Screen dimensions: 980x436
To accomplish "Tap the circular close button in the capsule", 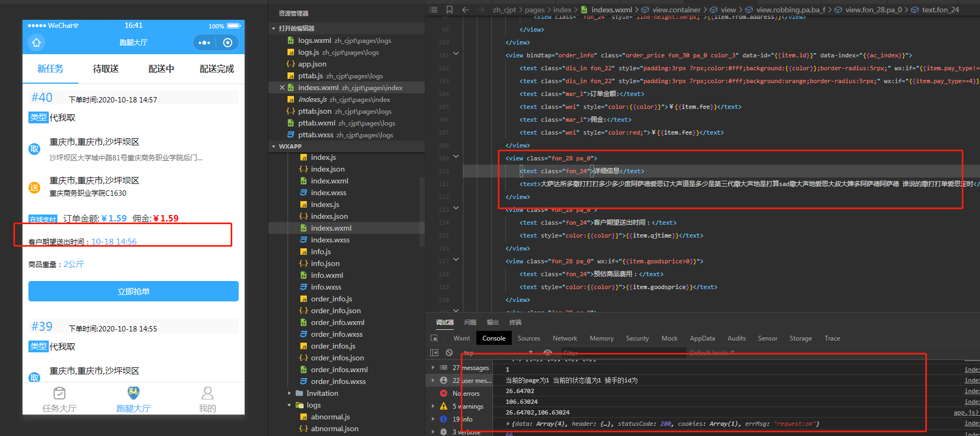I will tap(227, 43).
